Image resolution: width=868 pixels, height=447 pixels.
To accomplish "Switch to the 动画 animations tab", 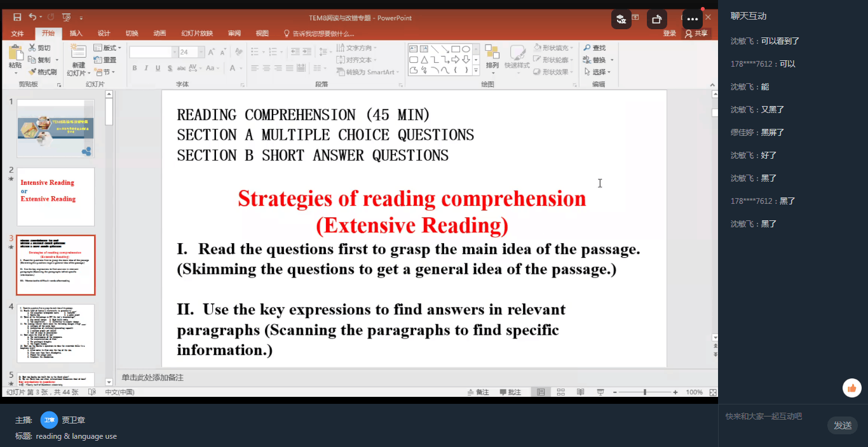I will tap(159, 34).
